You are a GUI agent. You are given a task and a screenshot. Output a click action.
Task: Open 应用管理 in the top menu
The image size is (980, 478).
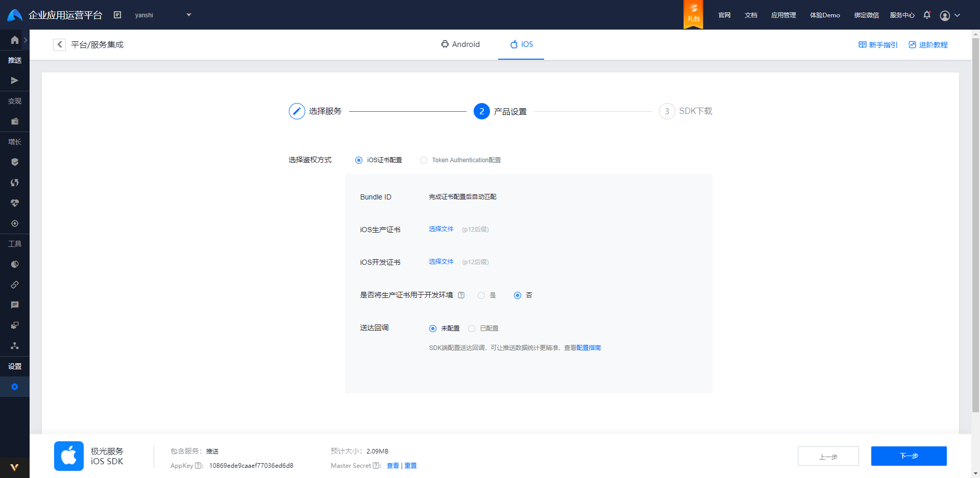coord(783,15)
